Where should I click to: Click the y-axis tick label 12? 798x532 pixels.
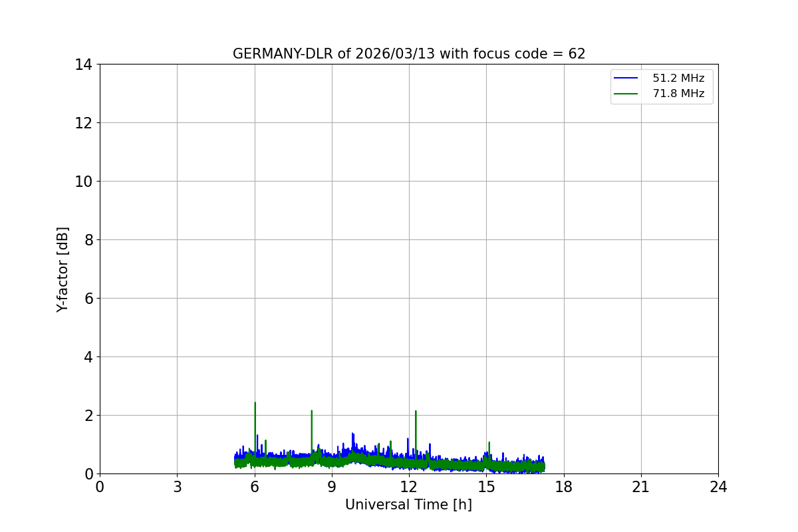(x=83, y=123)
